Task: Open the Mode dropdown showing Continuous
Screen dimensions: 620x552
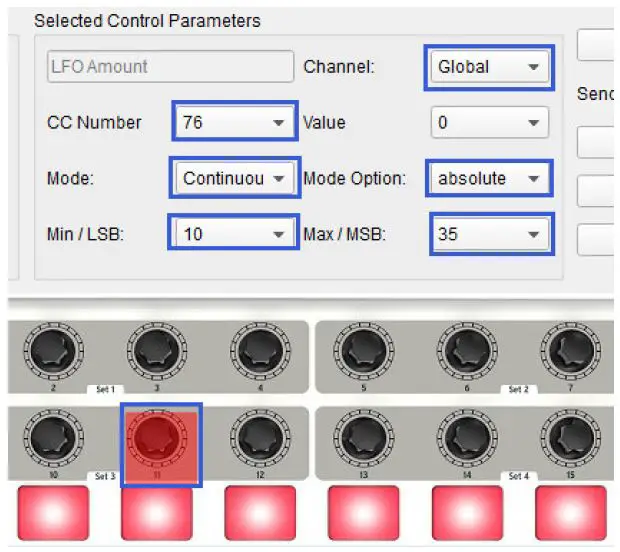Action: 235,178
